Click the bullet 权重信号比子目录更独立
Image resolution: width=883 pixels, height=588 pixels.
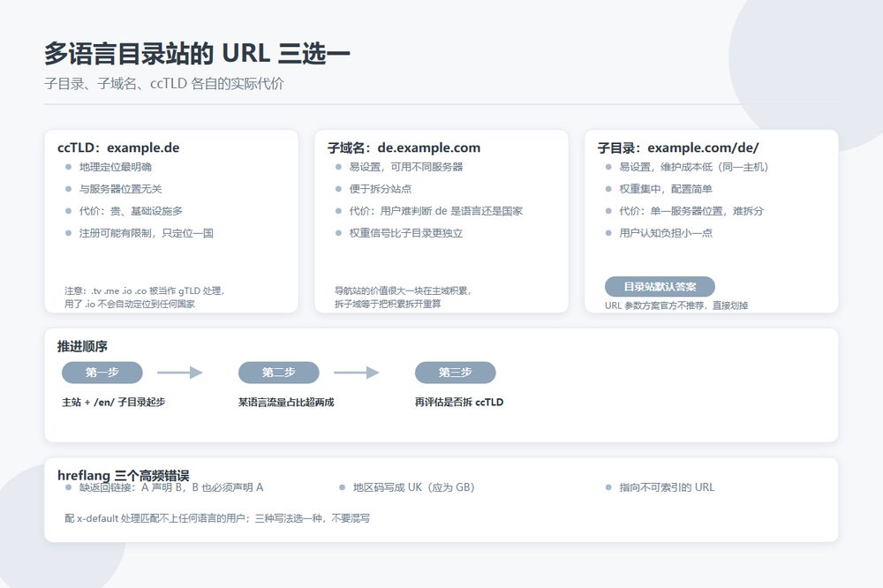click(x=406, y=232)
